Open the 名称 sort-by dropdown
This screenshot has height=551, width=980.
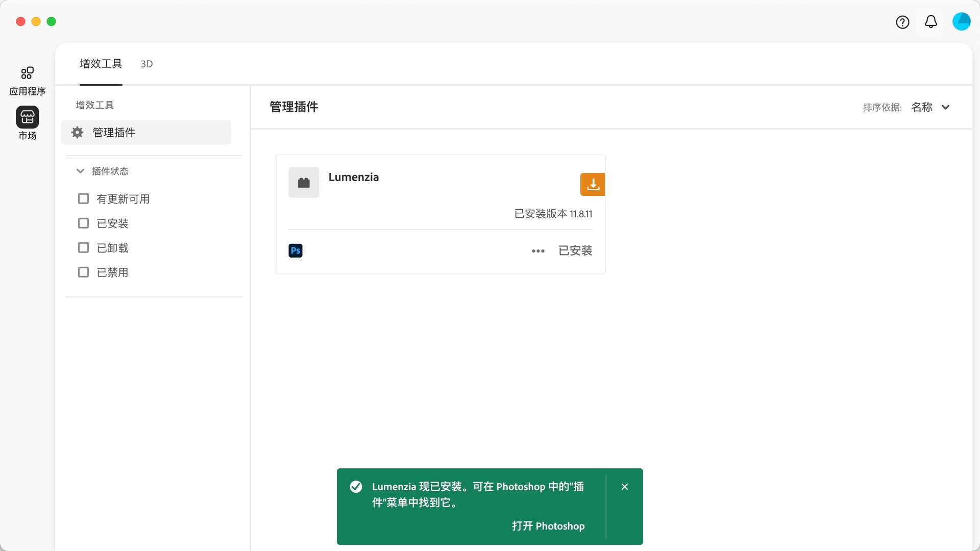[930, 107]
